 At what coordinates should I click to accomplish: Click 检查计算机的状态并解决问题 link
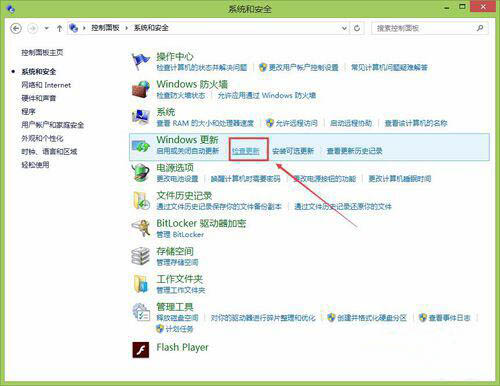[202, 67]
